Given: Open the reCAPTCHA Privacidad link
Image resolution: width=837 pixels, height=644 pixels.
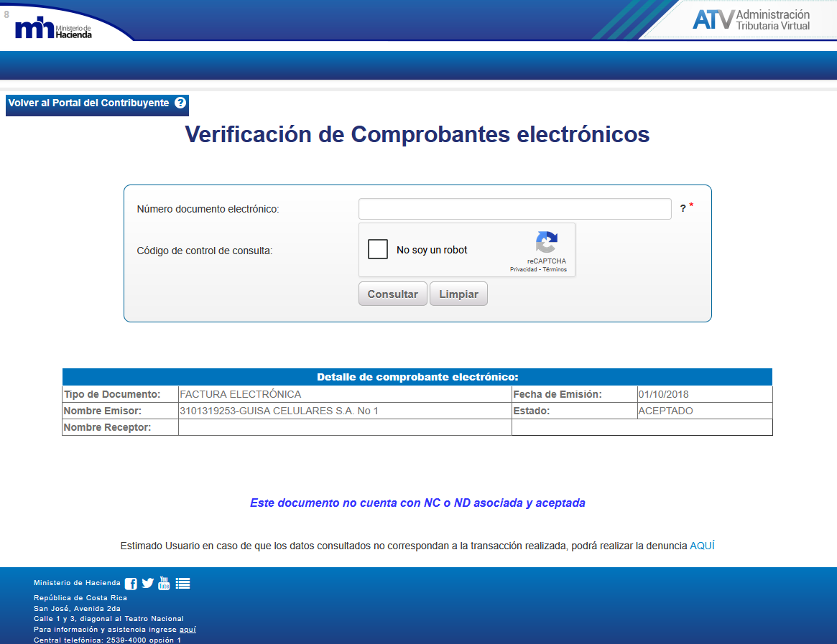Looking at the screenshot, I should (x=524, y=269).
